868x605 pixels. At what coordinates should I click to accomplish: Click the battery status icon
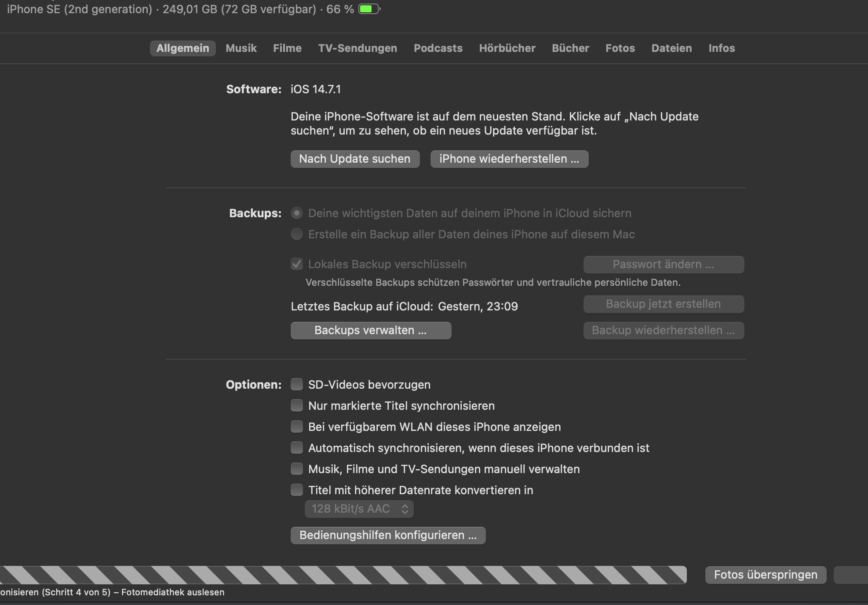tap(369, 9)
